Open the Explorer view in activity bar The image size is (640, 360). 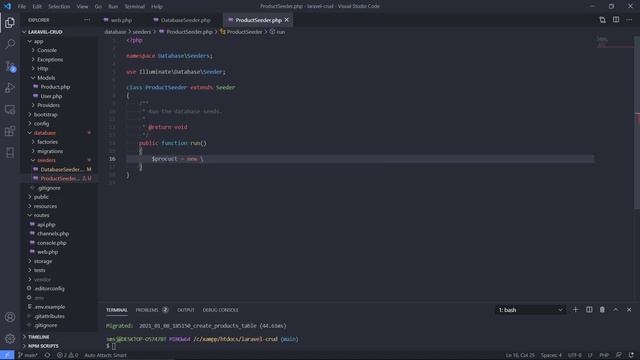pos(10,22)
